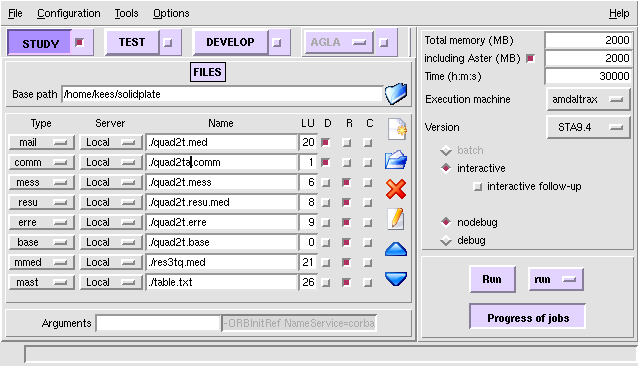Click the pencil edit file icon
This screenshot has width=638, height=366.
pos(396,219)
